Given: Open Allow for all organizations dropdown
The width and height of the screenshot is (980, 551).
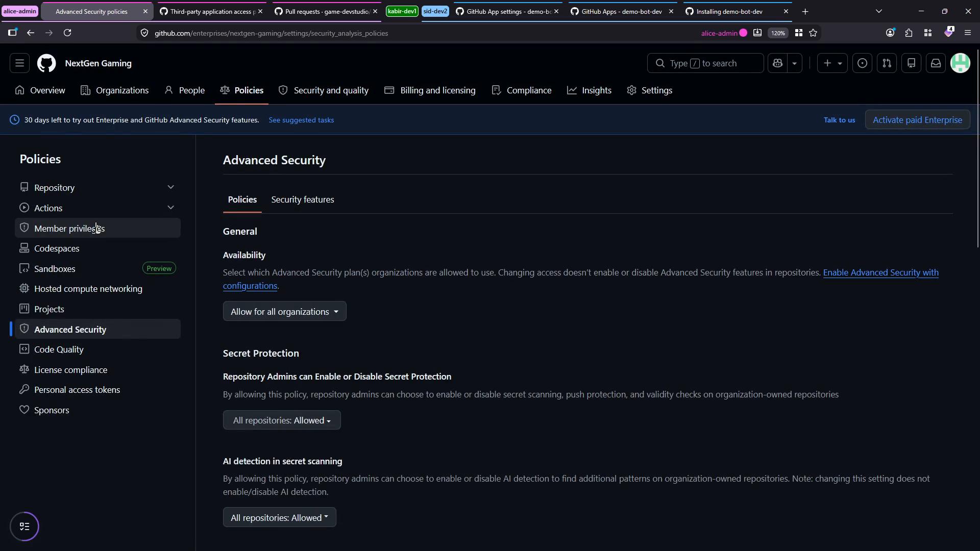Looking at the screenshot, I should (284, 312).
